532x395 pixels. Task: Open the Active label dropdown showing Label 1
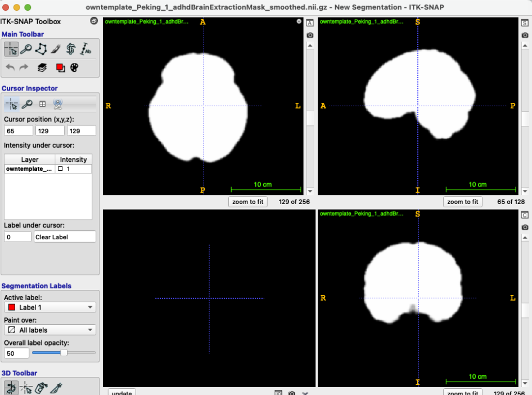coord(49,307)
